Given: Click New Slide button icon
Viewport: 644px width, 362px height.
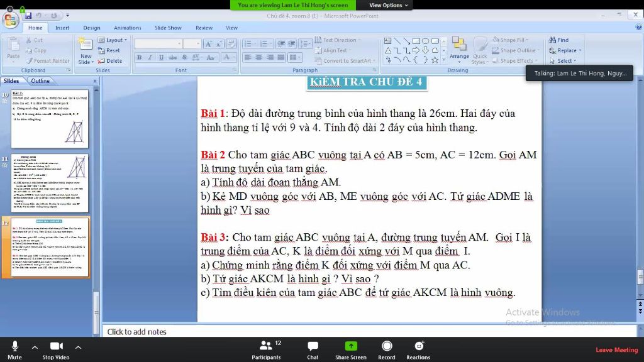Looking at the screenshot, I should click(x=86, y=45).
